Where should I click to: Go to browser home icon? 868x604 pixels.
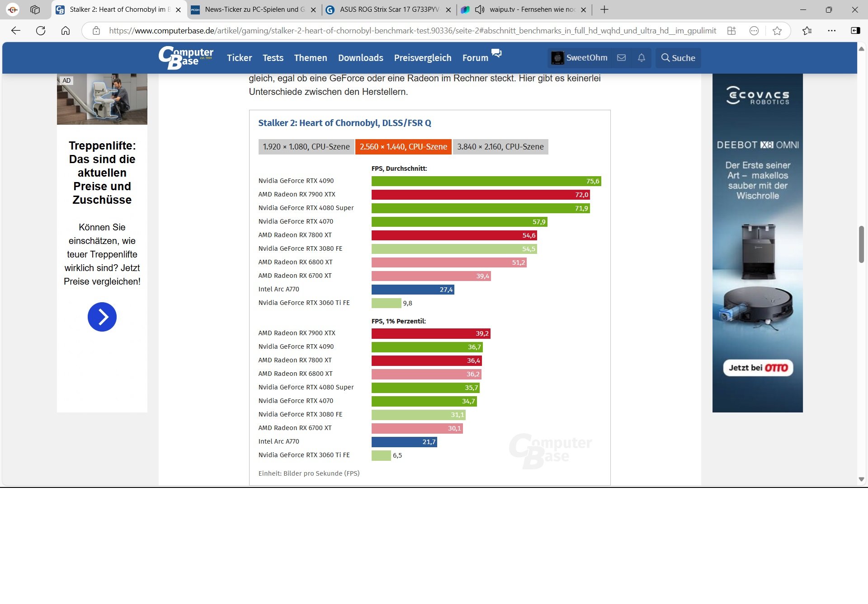(x=66, y=31)
